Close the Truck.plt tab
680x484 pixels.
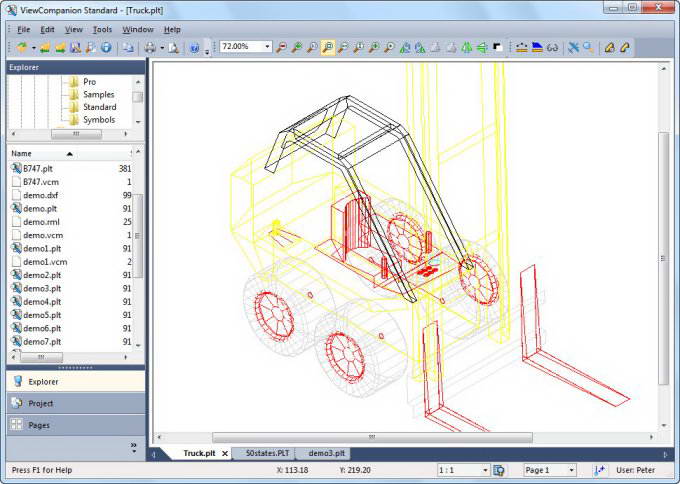[224, 454]
